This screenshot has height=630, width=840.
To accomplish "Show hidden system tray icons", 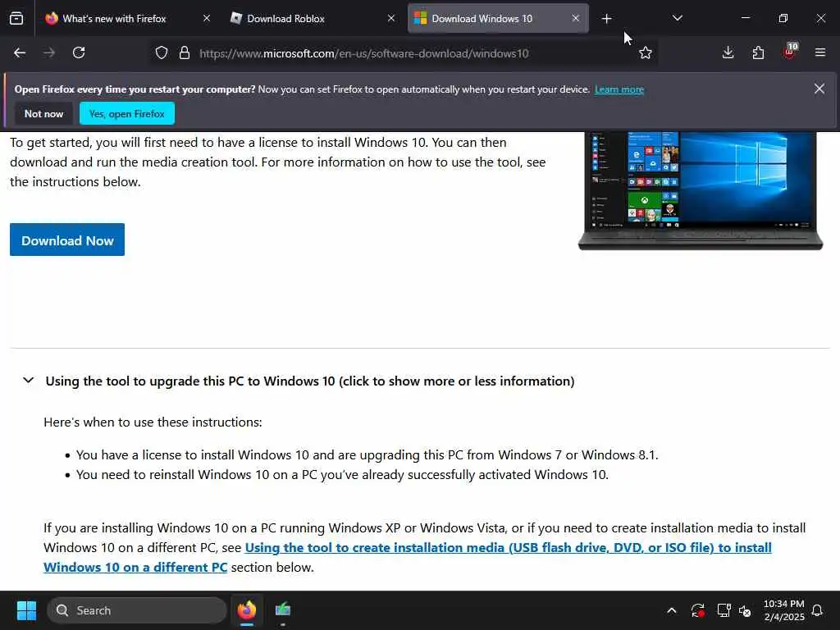I will [672, 610].
